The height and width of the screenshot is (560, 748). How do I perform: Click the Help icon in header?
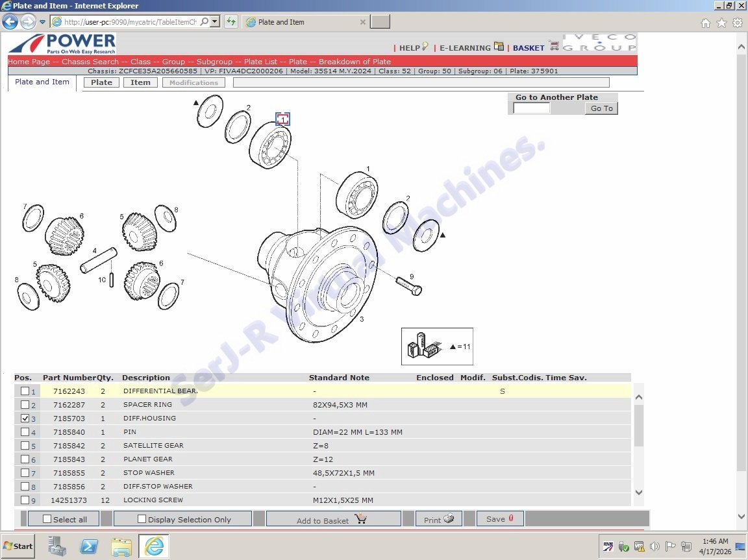coord(425,47)
